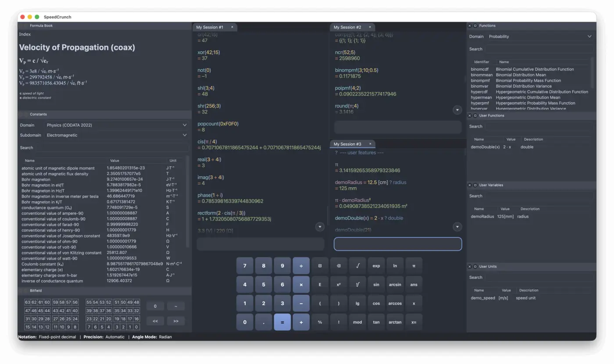
Task: Insert square root from keypad
Action: pyautogui.click(x=357, y=266)
